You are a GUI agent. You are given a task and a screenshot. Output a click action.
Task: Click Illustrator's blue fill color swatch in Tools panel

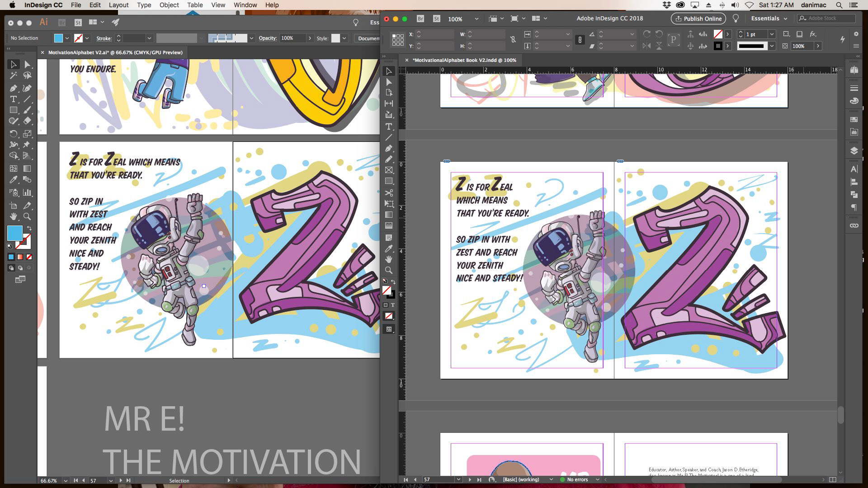[14, 233]
